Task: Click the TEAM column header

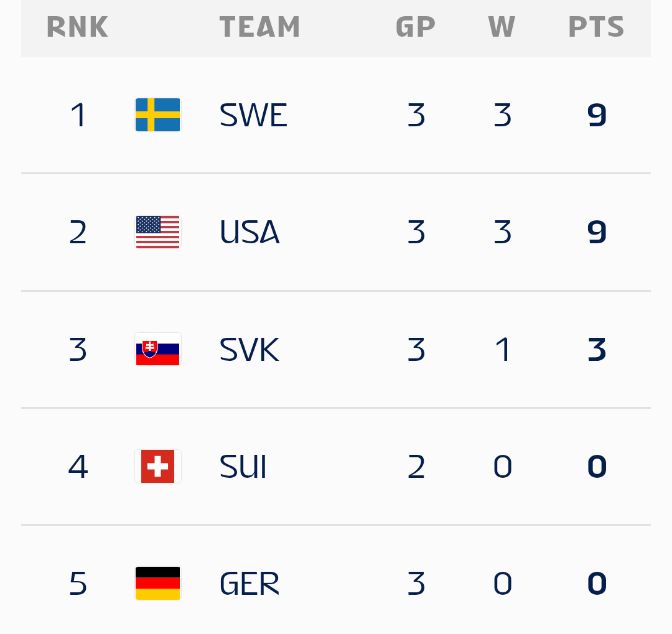Action: [x=259, y=27]
